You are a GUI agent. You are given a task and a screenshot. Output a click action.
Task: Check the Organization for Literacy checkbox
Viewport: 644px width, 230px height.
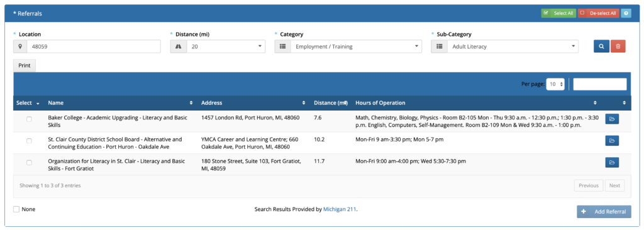point(29,163)
